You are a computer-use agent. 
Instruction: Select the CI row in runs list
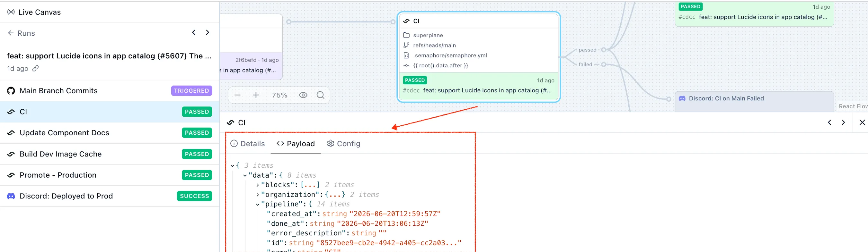[110, 112]
